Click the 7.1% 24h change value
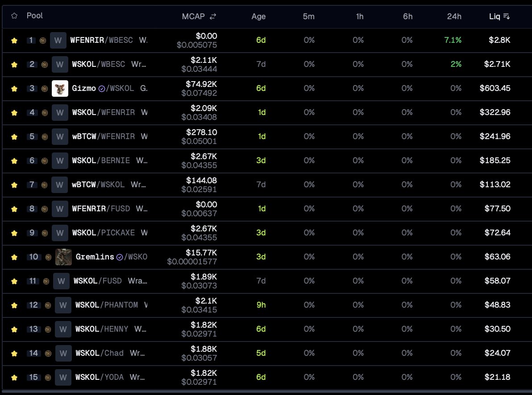Viewport: 532px width, 395px height. (453, 40)
